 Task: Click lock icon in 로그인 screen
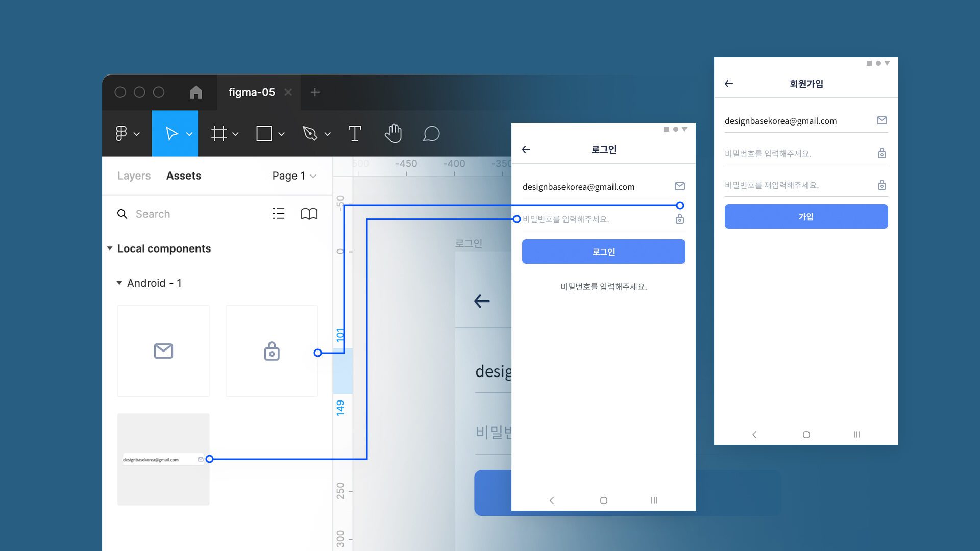coord(680,219)
